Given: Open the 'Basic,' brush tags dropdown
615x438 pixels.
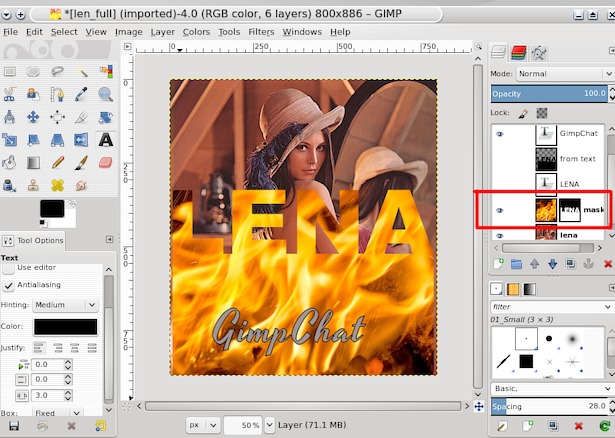Looking at the screenshot, I should pos(552,389).
